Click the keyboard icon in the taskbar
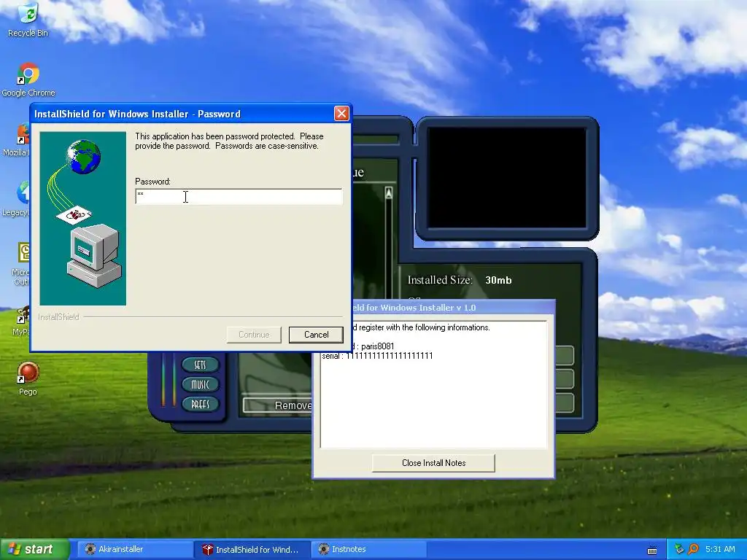 652,551
